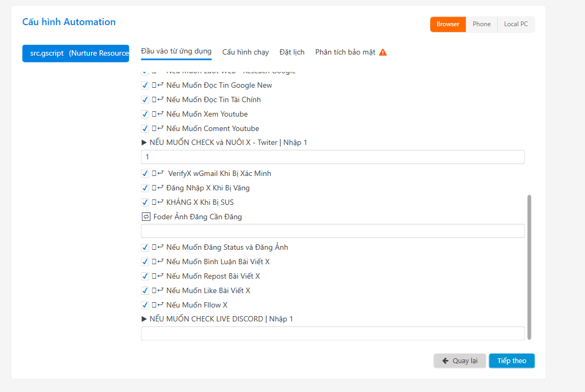Viewport: 585px width, 392px height.
Task: Expand the CHECK LIVE DISCORD section triangle
Action: click(x=144, y=319)
